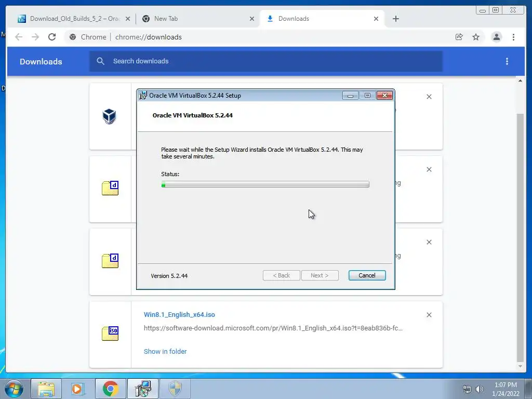Remove the VirtualBox download entry
This screenshot has width=532, height=399.
[429, 97]
